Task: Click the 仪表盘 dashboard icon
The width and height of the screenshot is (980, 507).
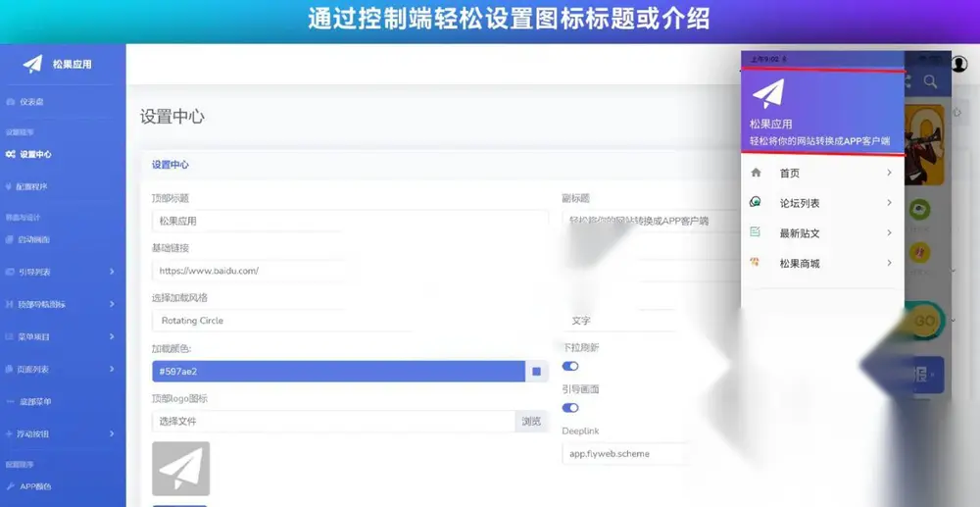Action: [10, 101]
